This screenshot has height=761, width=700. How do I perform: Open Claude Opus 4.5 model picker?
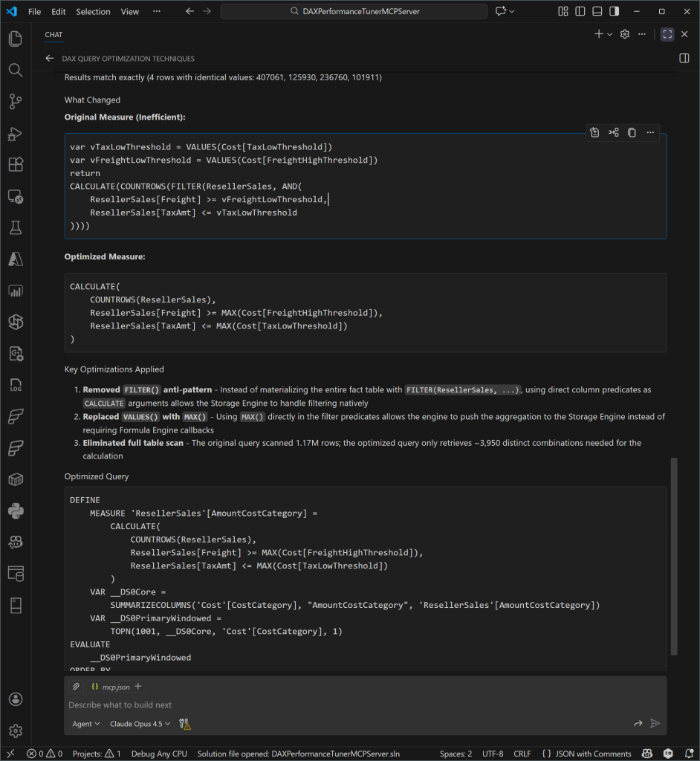coord(140,723)
